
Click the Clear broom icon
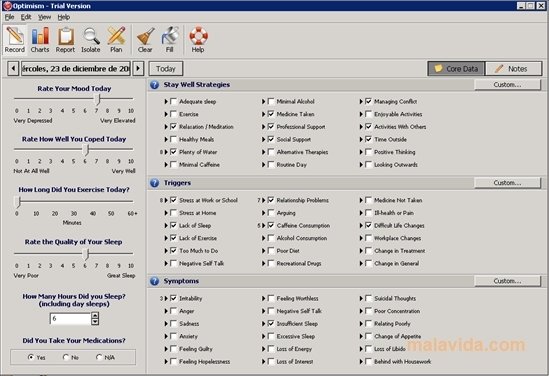pos(145,40)
